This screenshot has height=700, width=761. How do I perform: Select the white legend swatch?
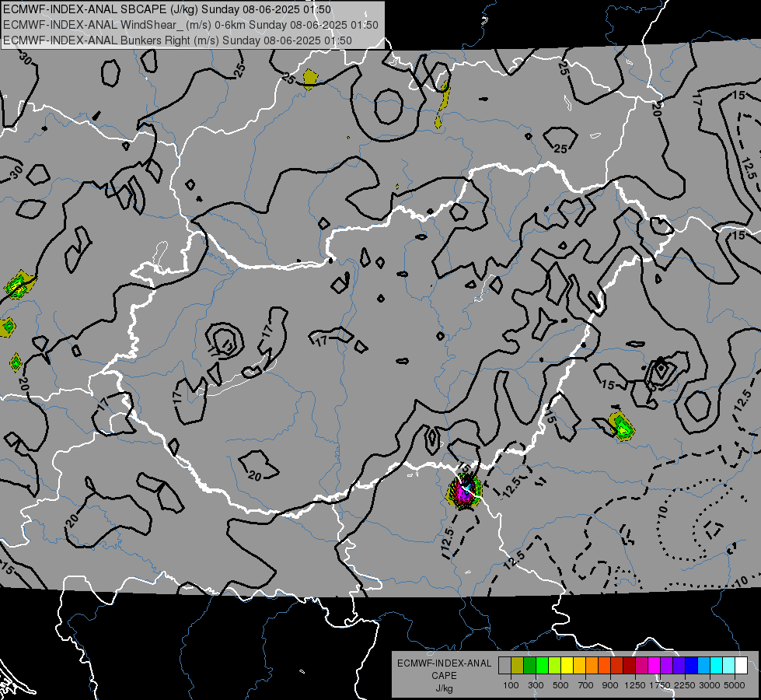742,666
